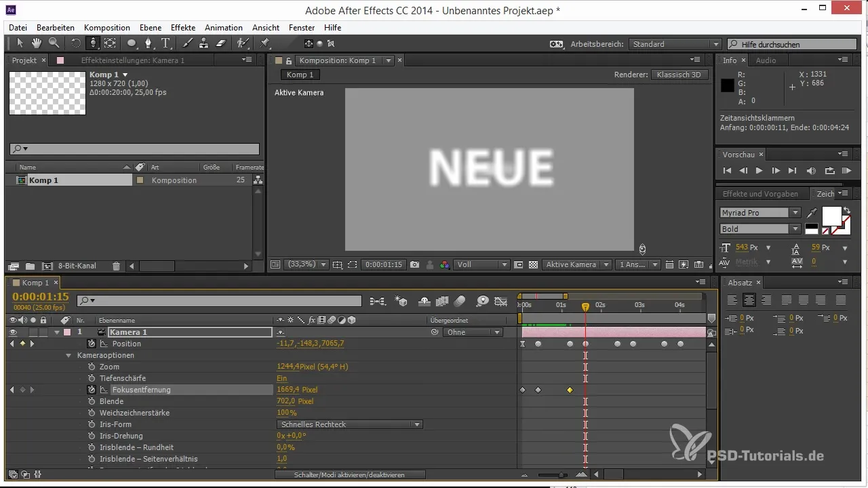Create a new folder in Projekt panel

pyautogui.click(x=30, y=266)
